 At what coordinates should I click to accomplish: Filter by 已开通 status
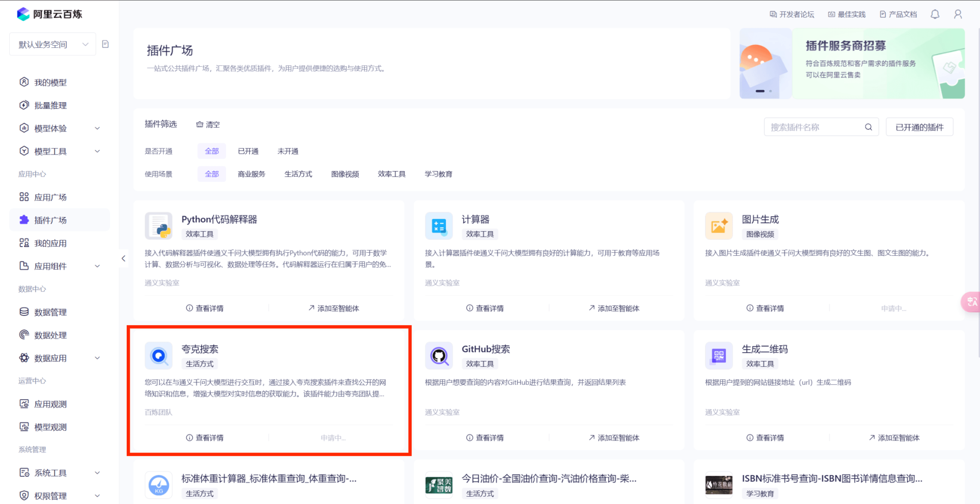pyautogui.click(x=248, y=151)
